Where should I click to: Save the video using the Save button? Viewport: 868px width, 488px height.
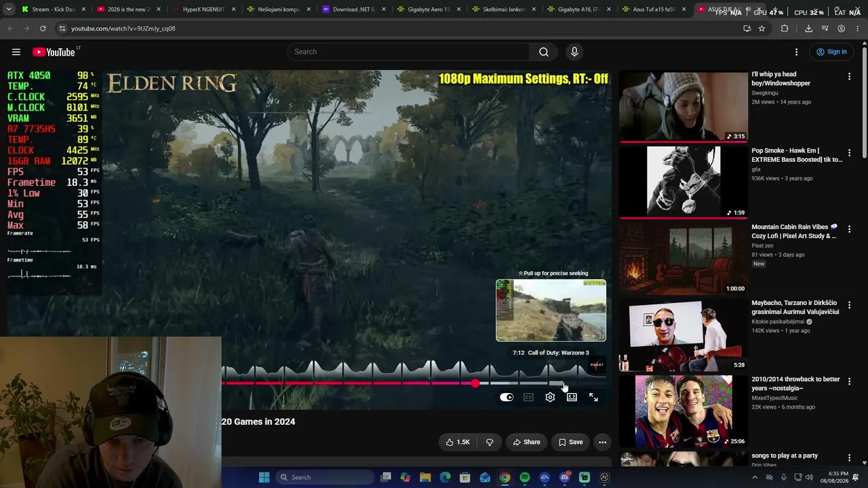[570, 442]
